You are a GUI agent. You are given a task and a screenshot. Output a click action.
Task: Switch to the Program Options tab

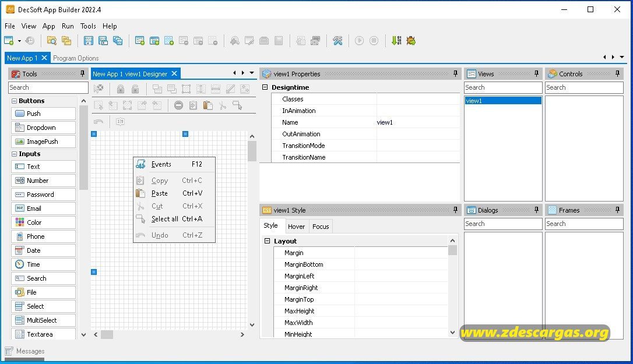pyautogui.click(x=76, y=58)
